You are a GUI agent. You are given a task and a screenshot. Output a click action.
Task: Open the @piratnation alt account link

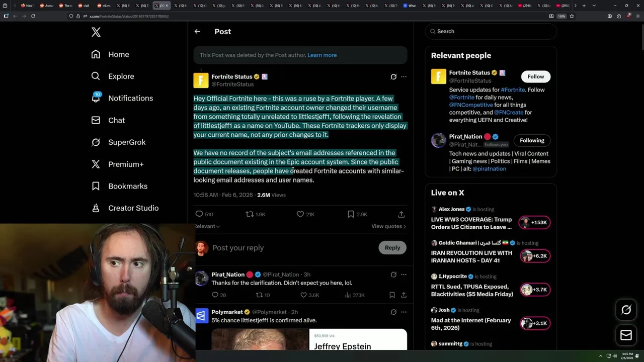pos(489,169)
